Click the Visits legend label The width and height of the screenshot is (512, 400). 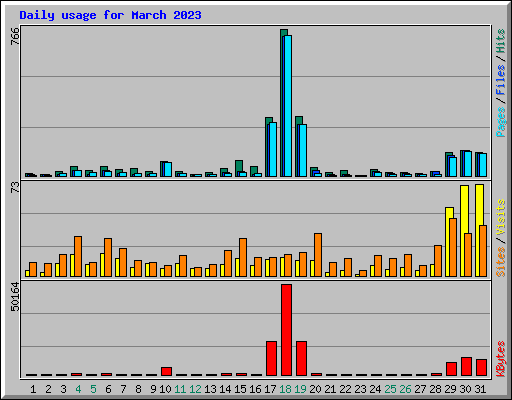[501, 217]
